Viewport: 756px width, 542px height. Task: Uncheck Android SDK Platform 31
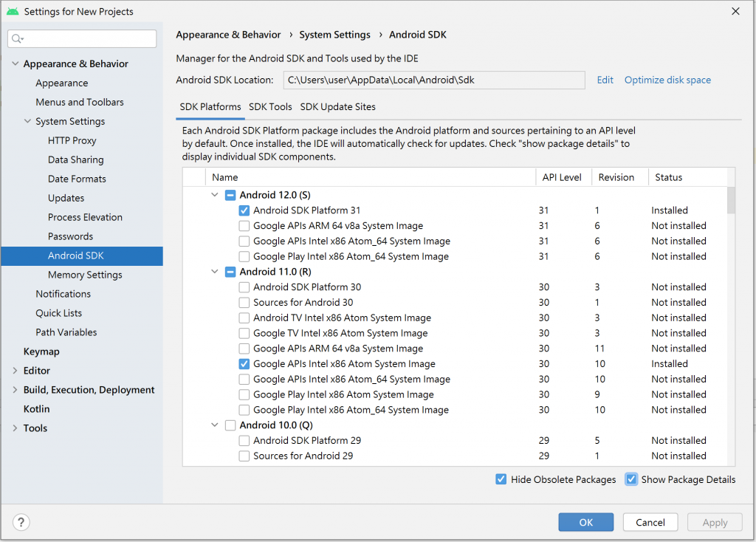pos(244,210)
